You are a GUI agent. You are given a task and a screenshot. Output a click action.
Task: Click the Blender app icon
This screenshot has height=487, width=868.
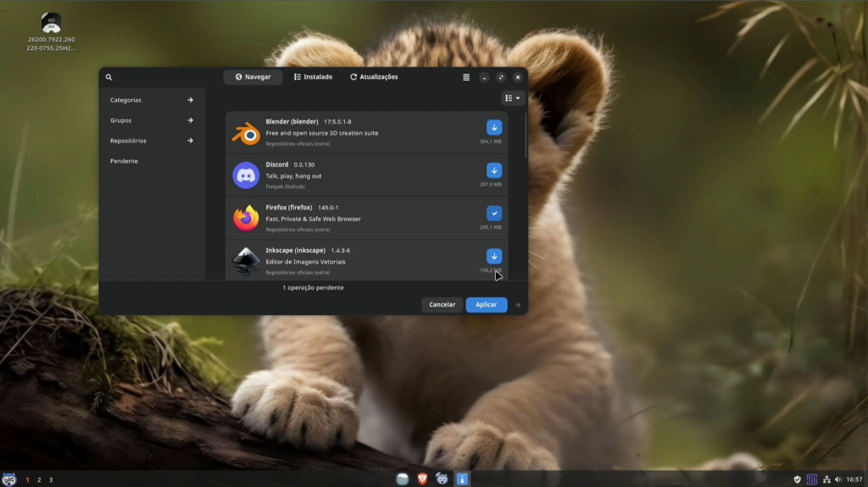[x=246, y=133]
